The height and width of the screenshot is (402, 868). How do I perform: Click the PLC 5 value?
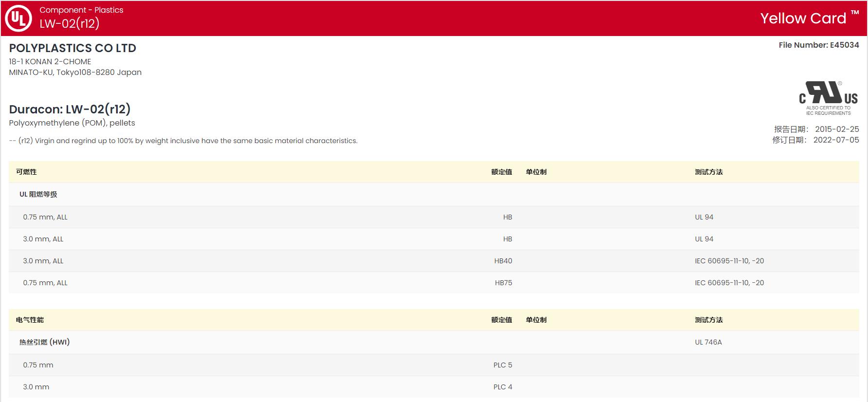coord(503,365)
